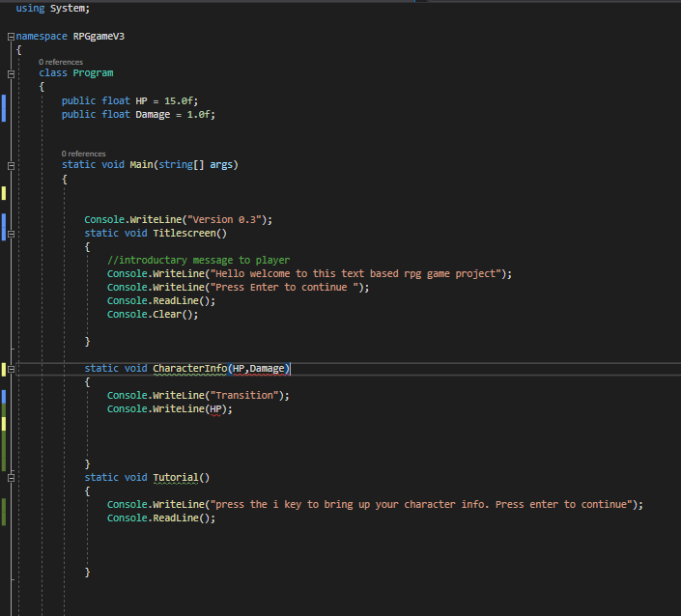
Task: Click the using System directive
Action: tap(53, 9)
